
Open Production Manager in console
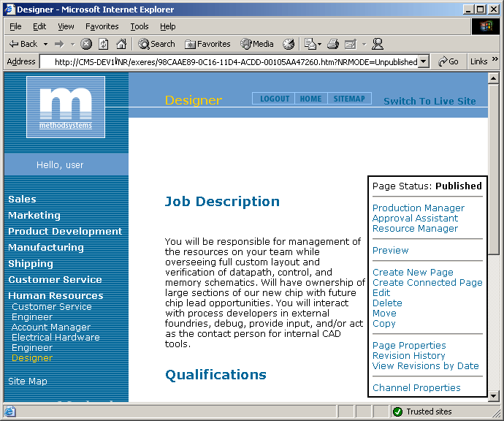tap(419, 208)
